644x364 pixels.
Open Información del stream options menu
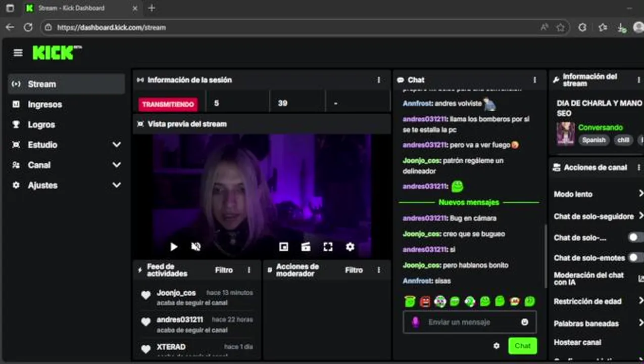(x=639, y=80)
